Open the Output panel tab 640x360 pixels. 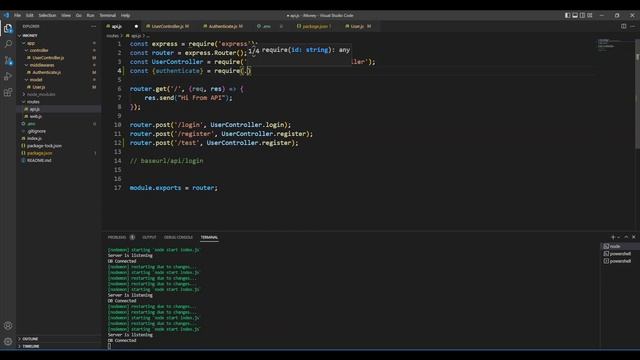[x=149, y=237]
